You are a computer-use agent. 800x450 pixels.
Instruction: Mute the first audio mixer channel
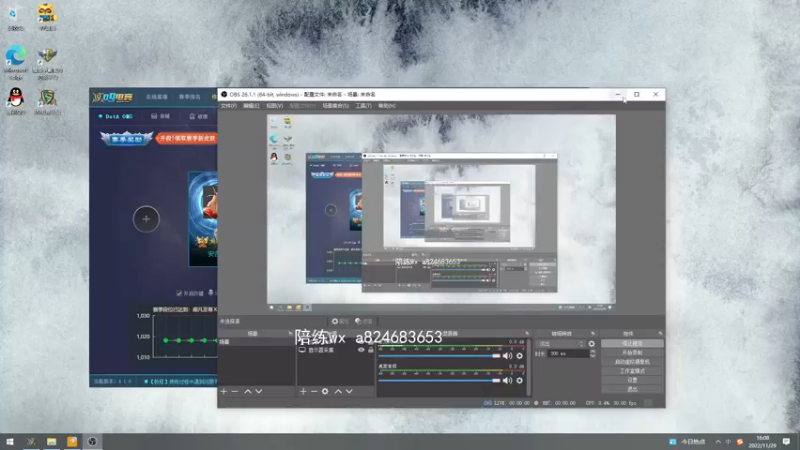tap(507, 356)
